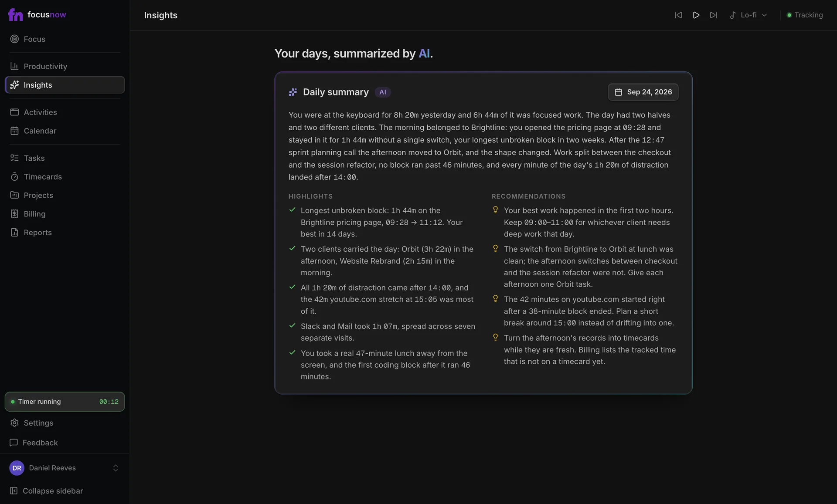Open Tasks via its checklist icon
This screenshot has width=837, height=504.
pyautogui.click(x=14, y=158)
